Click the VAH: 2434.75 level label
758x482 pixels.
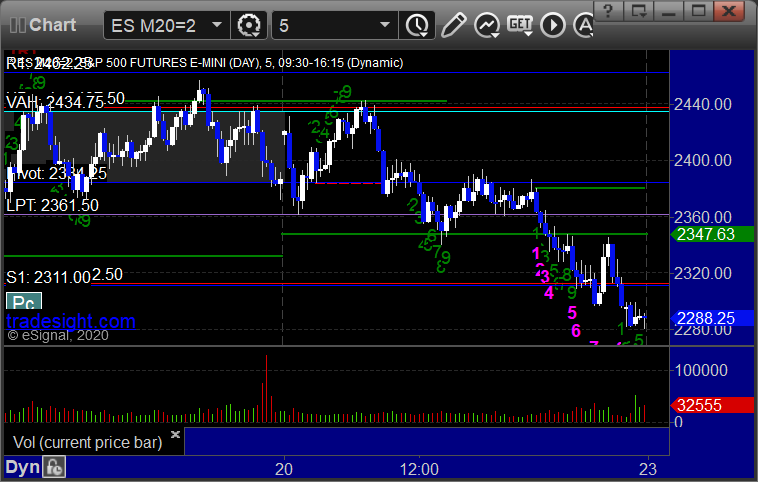55,102
